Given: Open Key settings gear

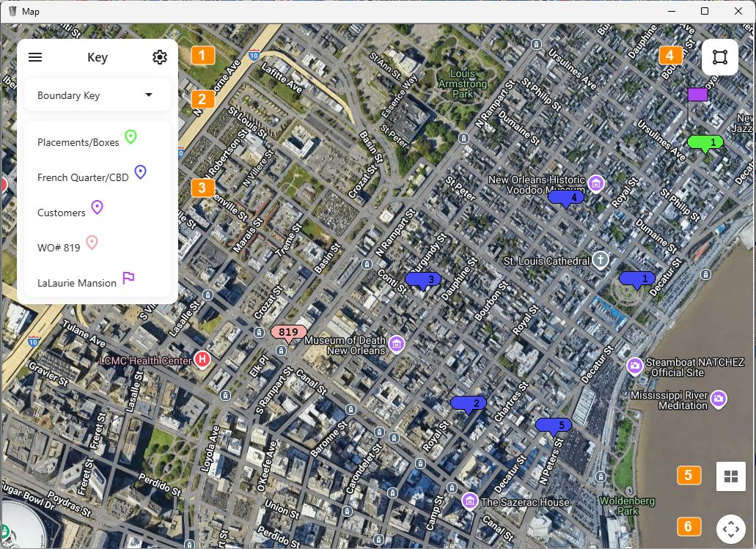Looking at the screenshot, I should [x=160, y=58].
